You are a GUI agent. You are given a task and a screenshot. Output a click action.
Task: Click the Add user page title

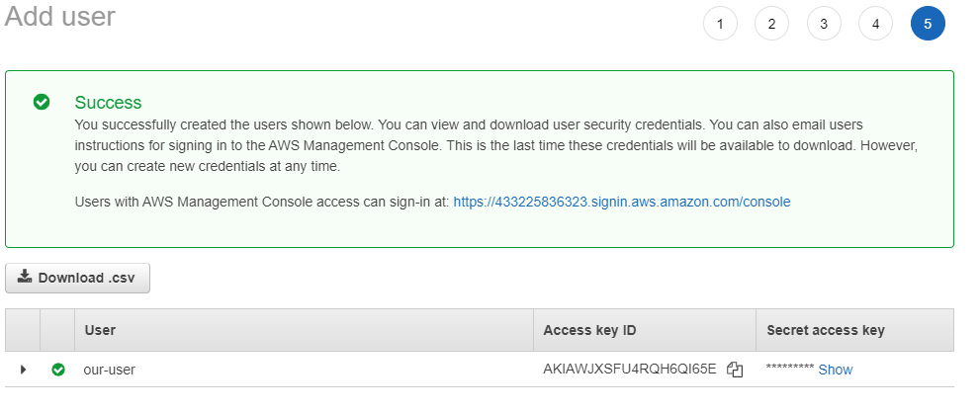click(x=60, y=17)
